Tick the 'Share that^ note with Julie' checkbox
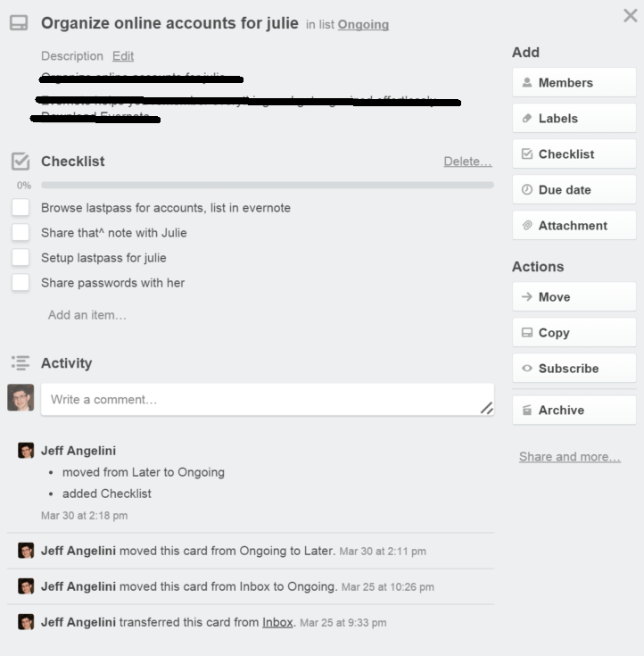The image size is (644, 656). pyautogui.click(x=21, y=233)
